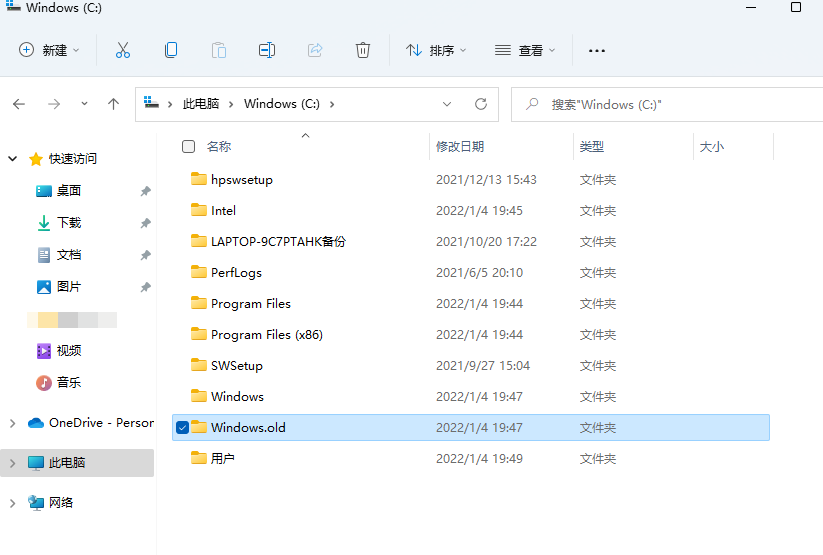Image resolution: width=823 pixels, height=555 pixels.
Task: Open the 排序 (Sort) dropdown
Action: tap(436, 50)
